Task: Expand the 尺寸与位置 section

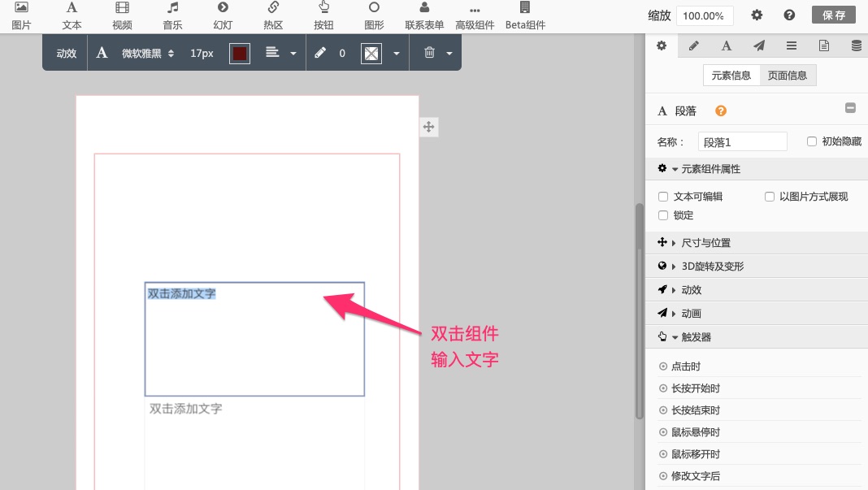Action: (705, 243)
